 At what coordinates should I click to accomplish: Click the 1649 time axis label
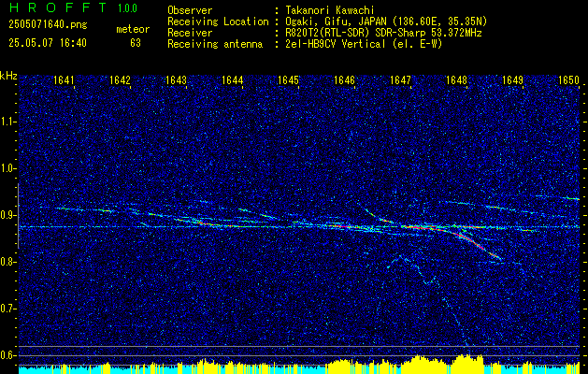click(x=512, y=79)
